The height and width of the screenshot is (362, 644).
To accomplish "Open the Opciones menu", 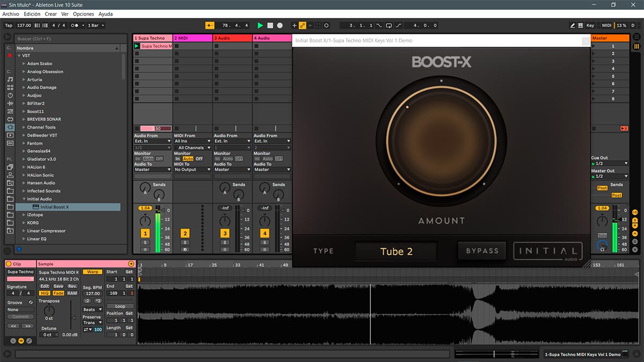I will coord(84,14).
